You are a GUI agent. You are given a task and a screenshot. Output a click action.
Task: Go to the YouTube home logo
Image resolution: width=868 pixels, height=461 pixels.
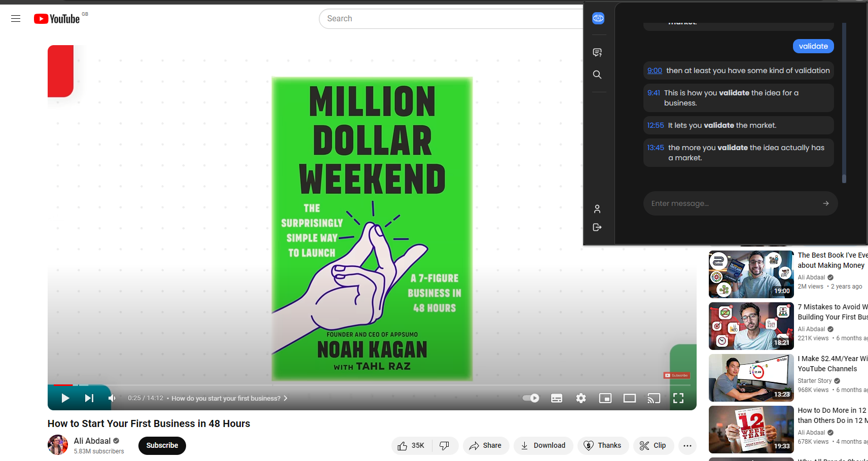point(57,19)
